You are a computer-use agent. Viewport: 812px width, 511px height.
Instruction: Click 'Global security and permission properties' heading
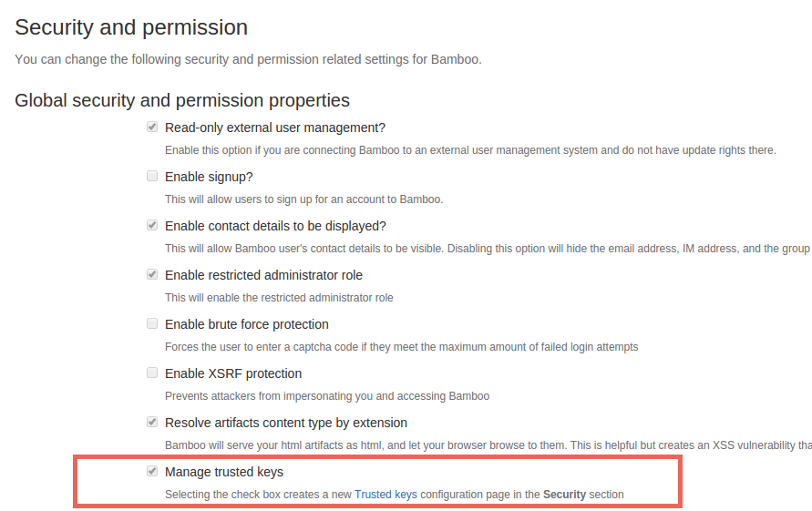pyautogui.click(x=182, y=100)
